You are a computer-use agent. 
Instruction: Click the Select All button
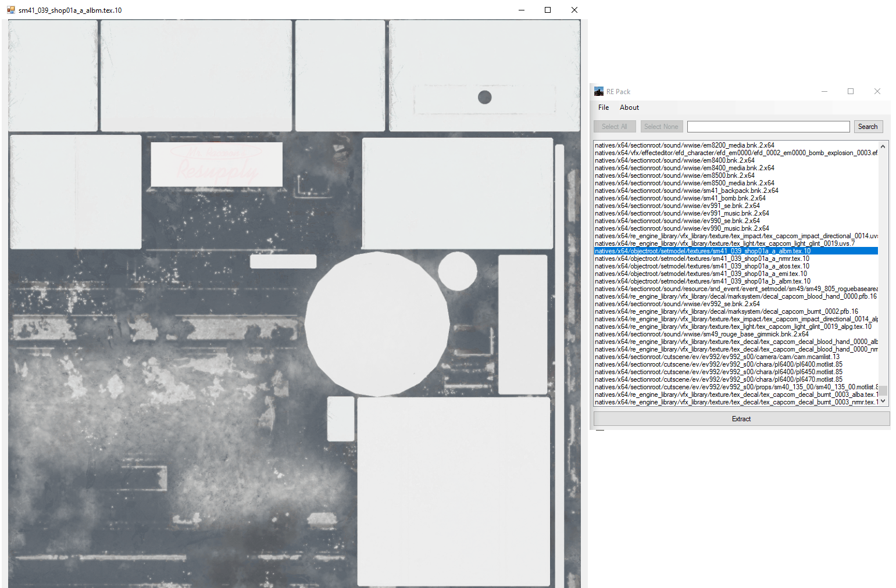pyautogui.click(x=615, y=127)
